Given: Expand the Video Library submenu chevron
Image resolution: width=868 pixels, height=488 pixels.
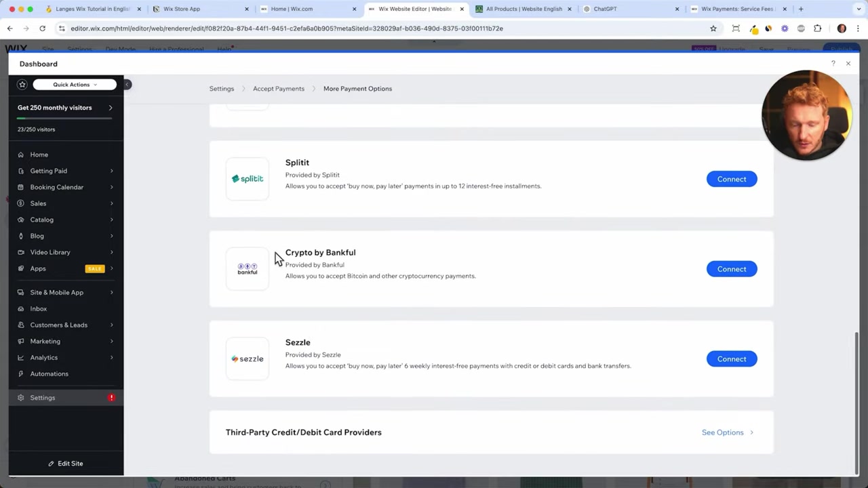Looking at the screenshot, I should point(111,252).
